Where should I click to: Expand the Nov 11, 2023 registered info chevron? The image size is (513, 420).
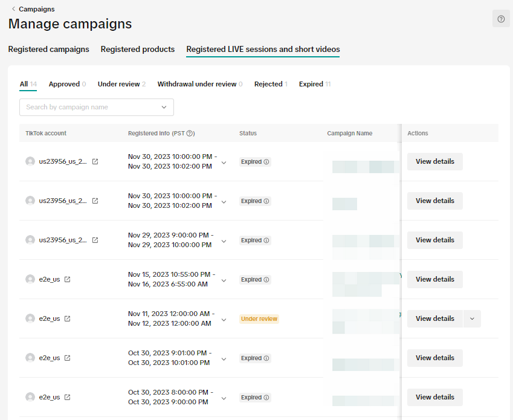pos(224,320)
